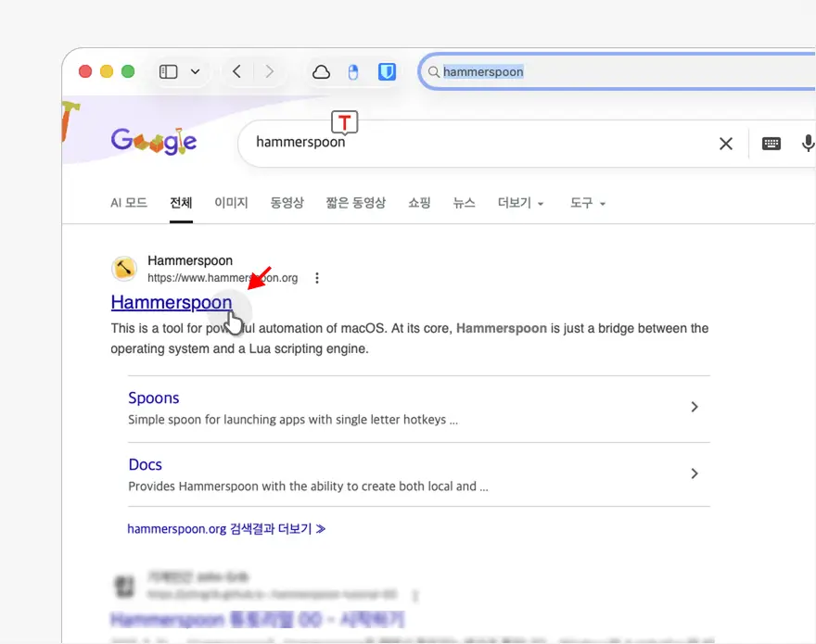This screenshot has height=644, width=816.
Task: Open the on-screen keyboard input tool
Action: click(x=771, y=144)
